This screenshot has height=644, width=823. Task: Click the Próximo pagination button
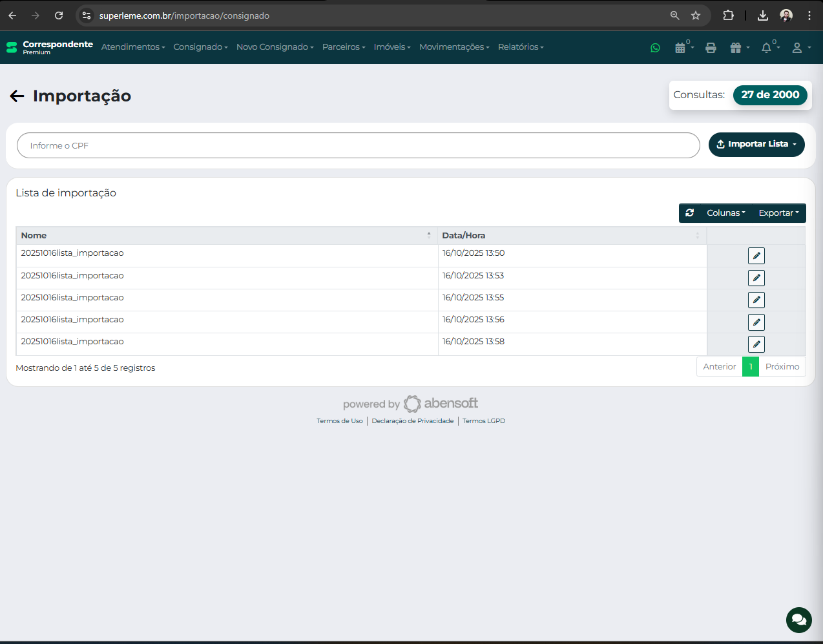(x=782, y=367)
